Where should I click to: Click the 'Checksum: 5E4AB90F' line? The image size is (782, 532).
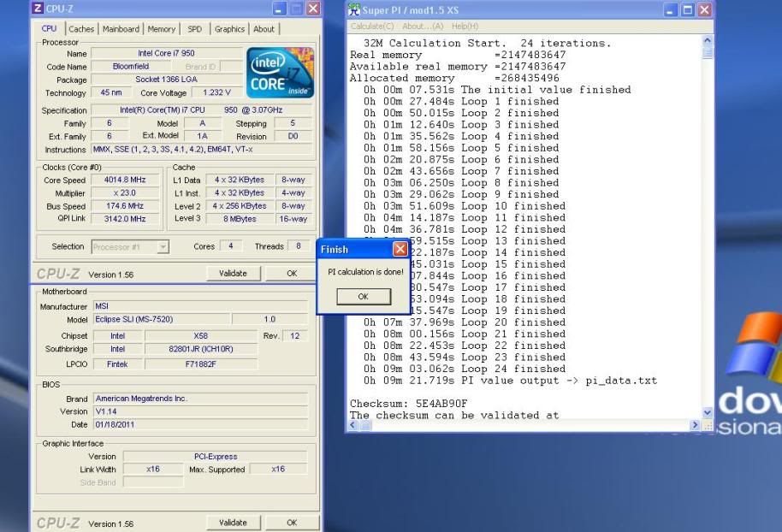point(408,404)
